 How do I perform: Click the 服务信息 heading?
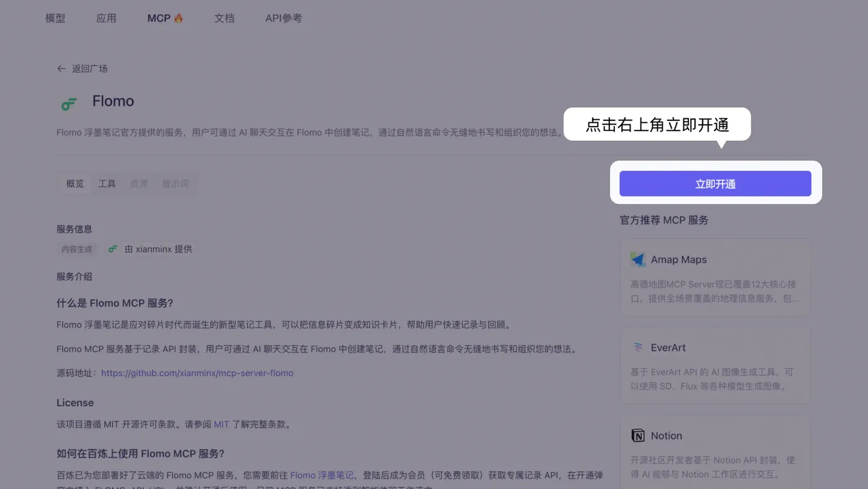[74, 229]
